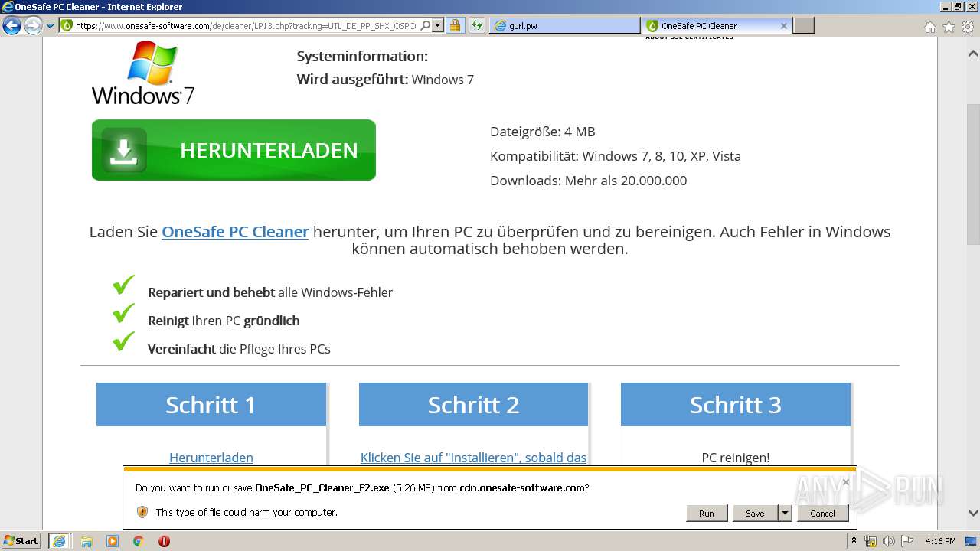The width and height of the screenshot is (980, 551).
Task: Click Cancel in the download bar
Action: pyautogui.click(x=823, y=513)
